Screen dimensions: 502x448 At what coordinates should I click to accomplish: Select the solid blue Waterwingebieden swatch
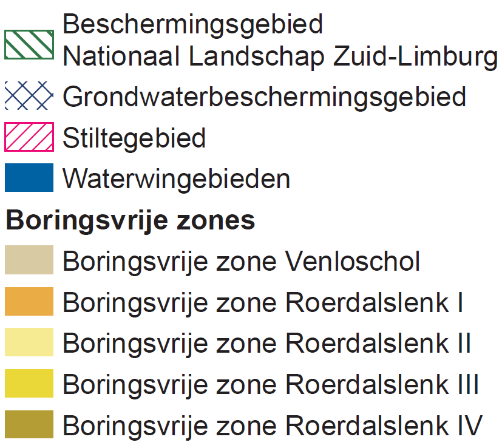coord(29,178)
